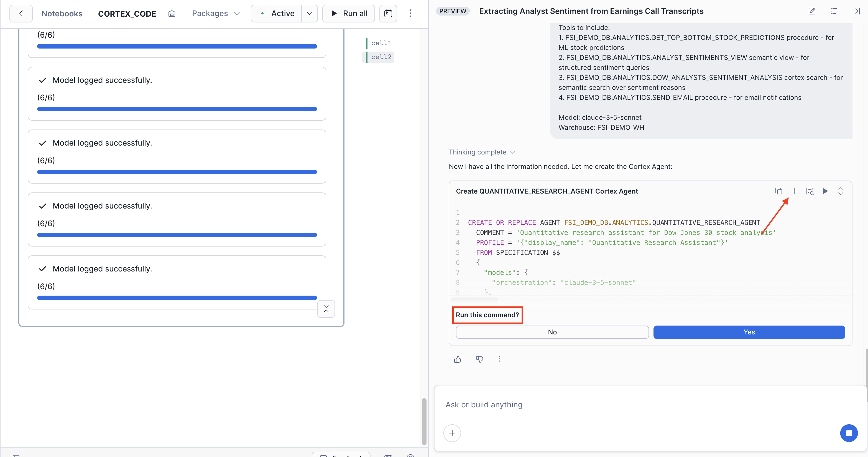868x457 pixels.
Task: Give the response a thumbs down
Action: (479, 359)
